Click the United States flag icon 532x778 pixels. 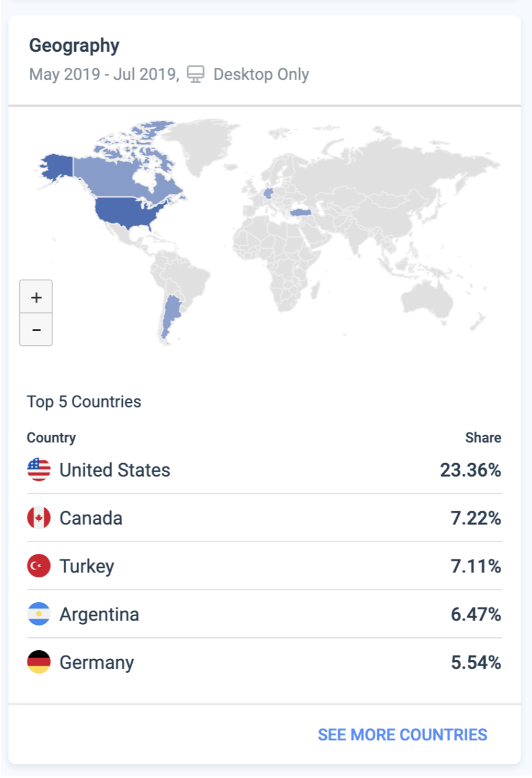[x=39, y=470]
